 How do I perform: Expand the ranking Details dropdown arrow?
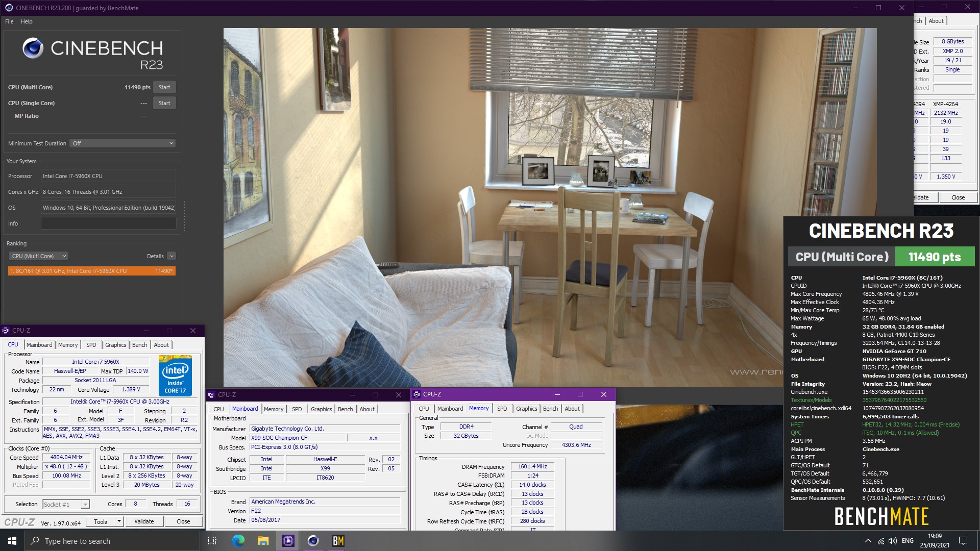[x=171, y=256]
